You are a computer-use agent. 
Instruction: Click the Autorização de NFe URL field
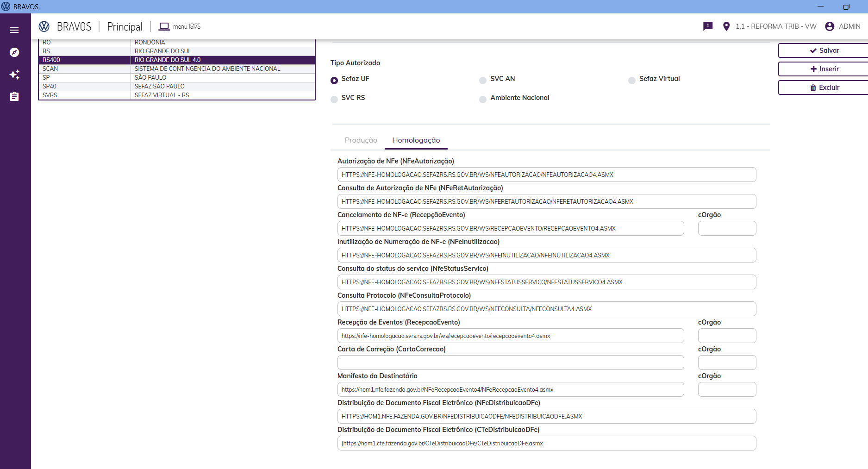(x=547, y=175)
